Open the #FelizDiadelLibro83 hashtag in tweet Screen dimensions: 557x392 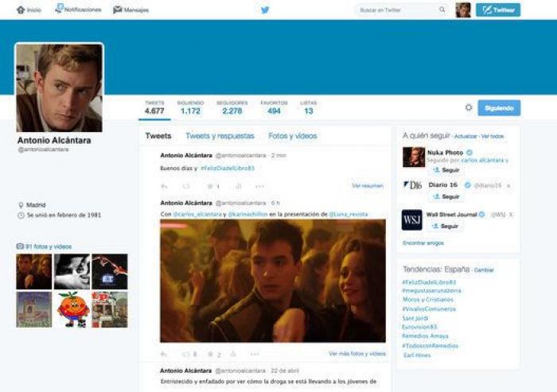(228, 169)
